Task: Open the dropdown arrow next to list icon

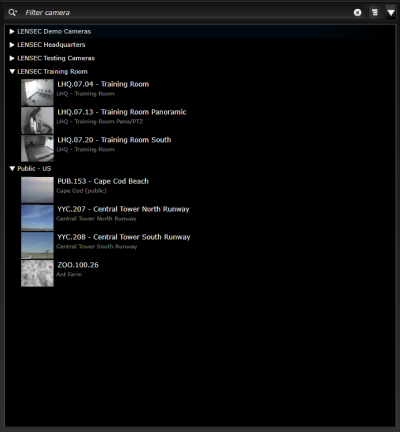Action: tap(391, 13)
